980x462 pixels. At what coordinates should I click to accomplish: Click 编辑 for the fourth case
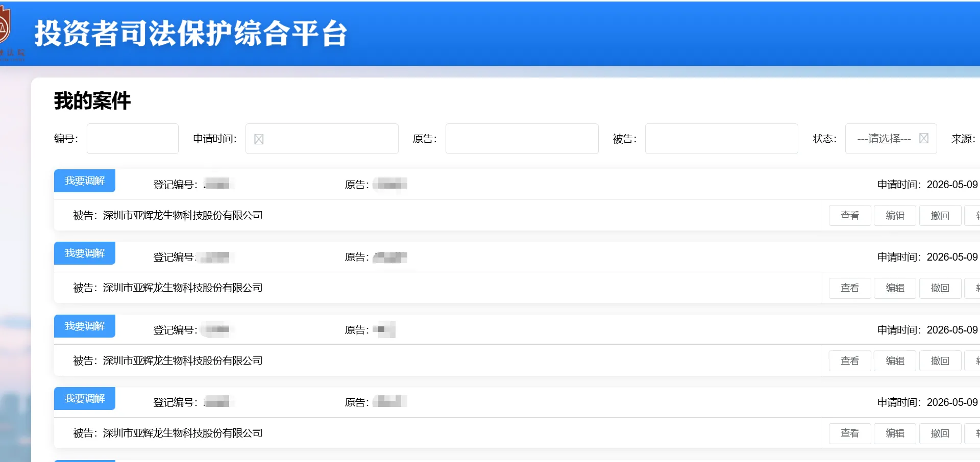click(895, 433)
